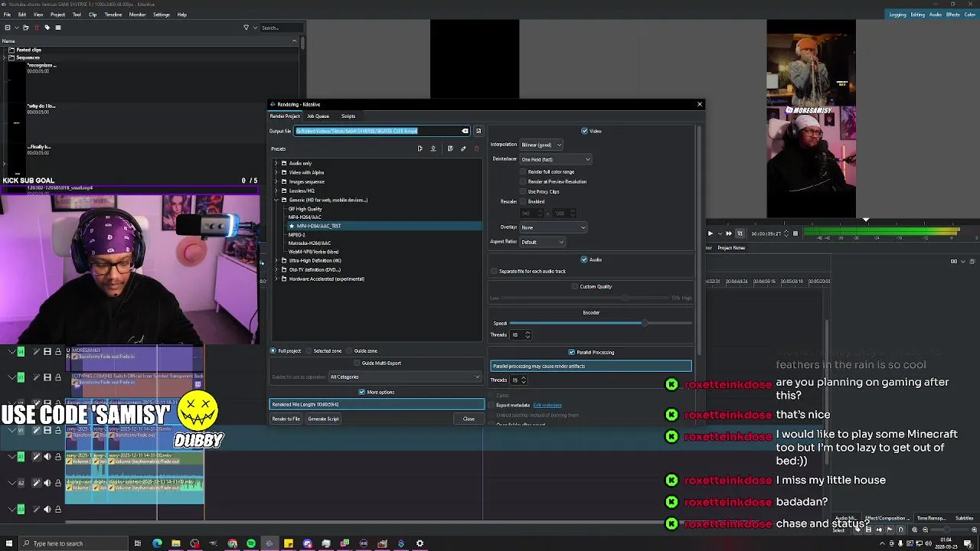Open Spotify from the Windows taskbar
The width and height of the screenshot is (980, 551).
tap(251, 543)
